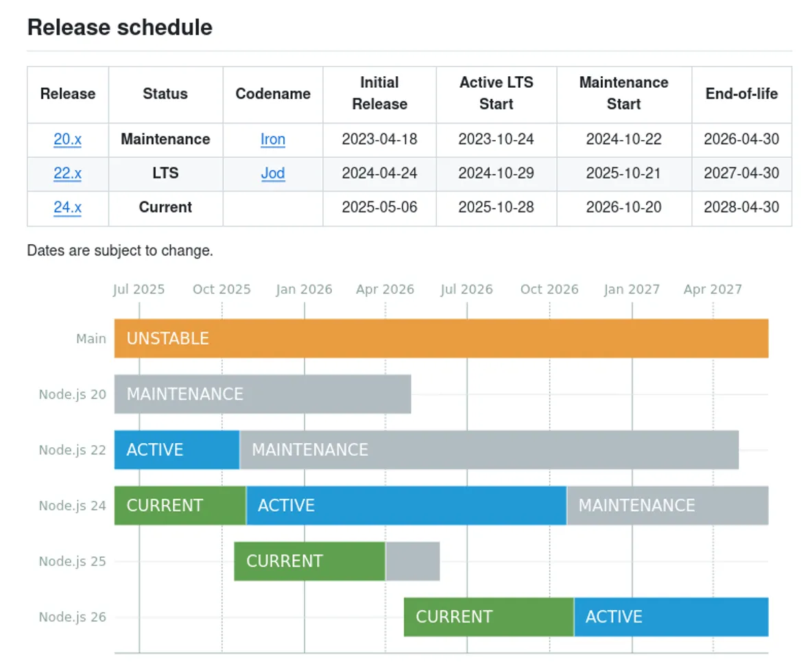The image size is (812, 671).
Task: Click the Node.js 22 MAINTENANCE bar
Action: (x=489, y=449)
